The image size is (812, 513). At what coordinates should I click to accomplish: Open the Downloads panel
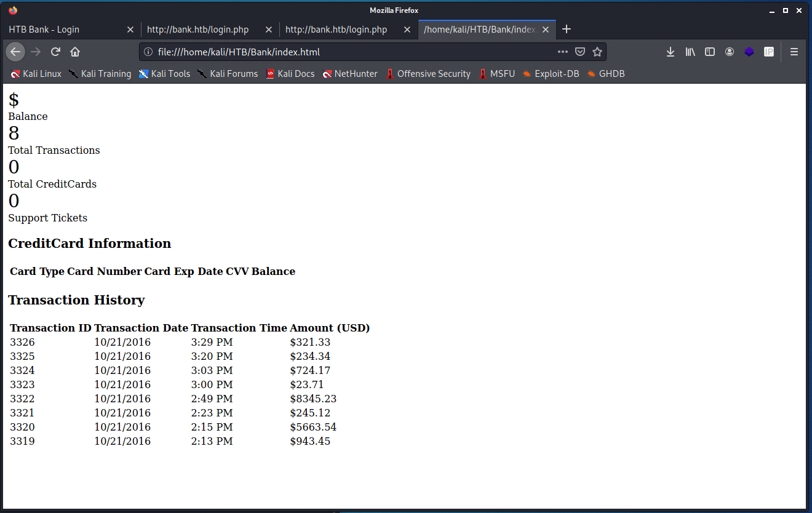click(671, 52)
